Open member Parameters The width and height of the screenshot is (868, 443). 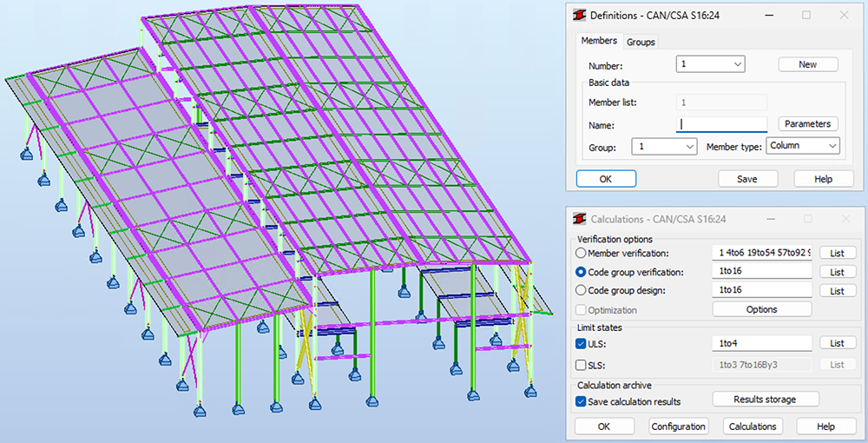[807, 123]
